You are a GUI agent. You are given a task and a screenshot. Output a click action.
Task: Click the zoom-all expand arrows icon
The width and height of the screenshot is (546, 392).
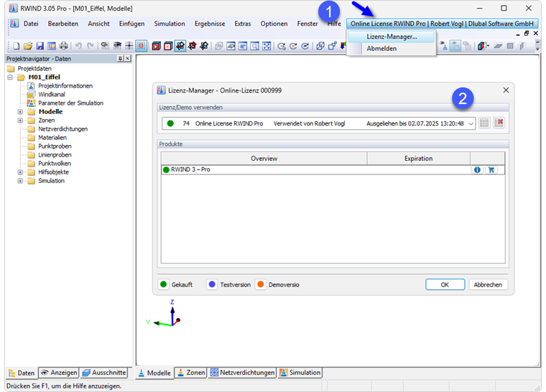tap(267, 46)
